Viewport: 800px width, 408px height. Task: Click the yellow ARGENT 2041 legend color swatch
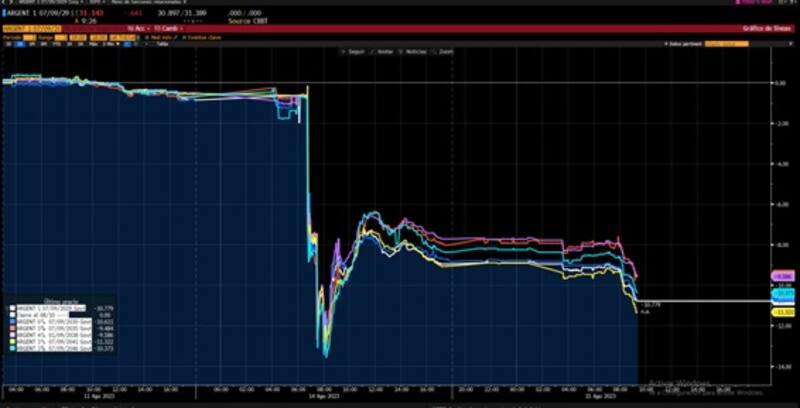11,341
